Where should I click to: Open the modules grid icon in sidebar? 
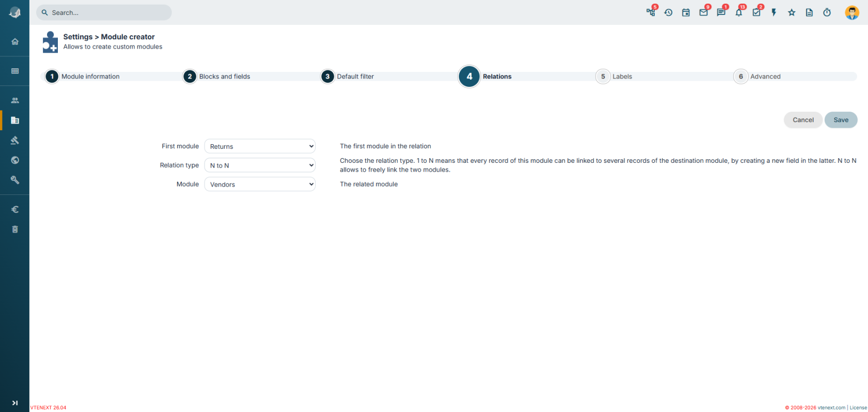point(15,71)
